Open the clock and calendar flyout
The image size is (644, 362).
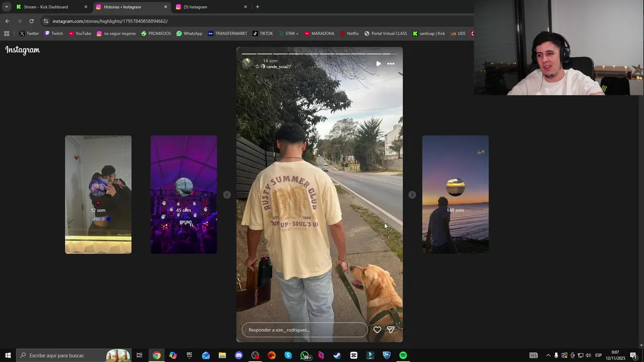(x=615, y=355)
